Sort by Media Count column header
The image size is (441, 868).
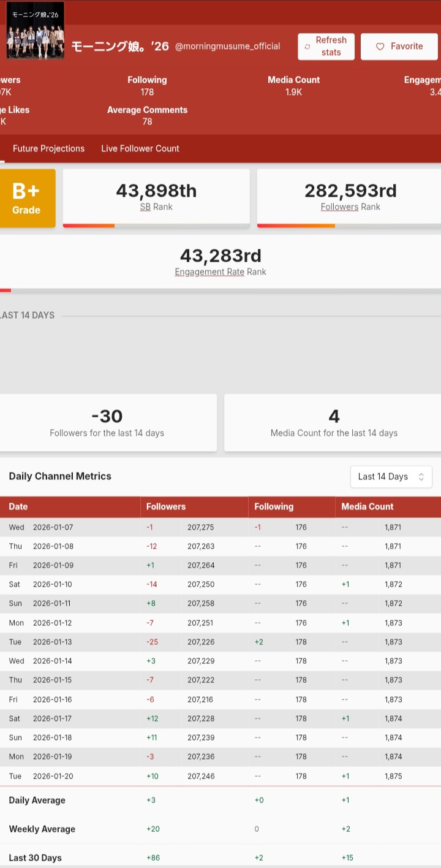pos(367,507)
